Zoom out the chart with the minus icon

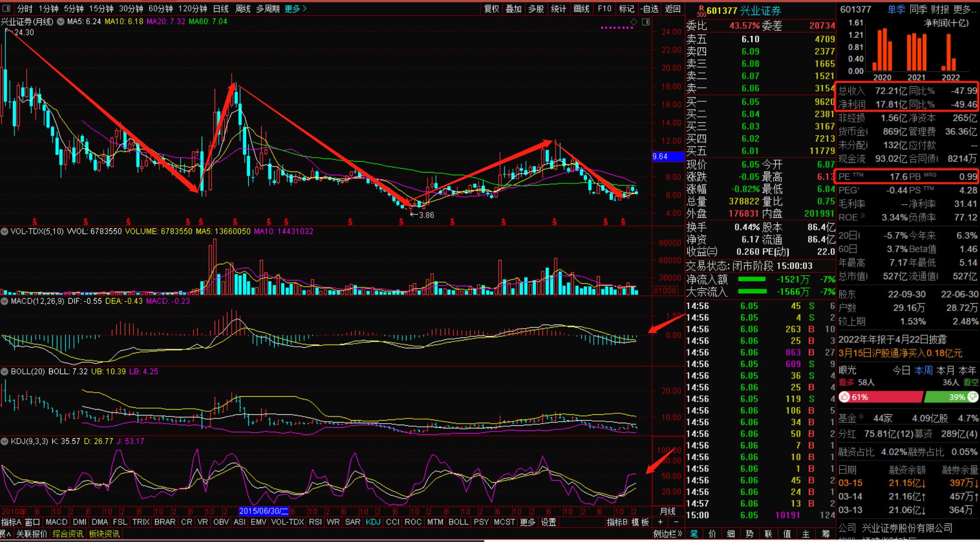(675, 522)
